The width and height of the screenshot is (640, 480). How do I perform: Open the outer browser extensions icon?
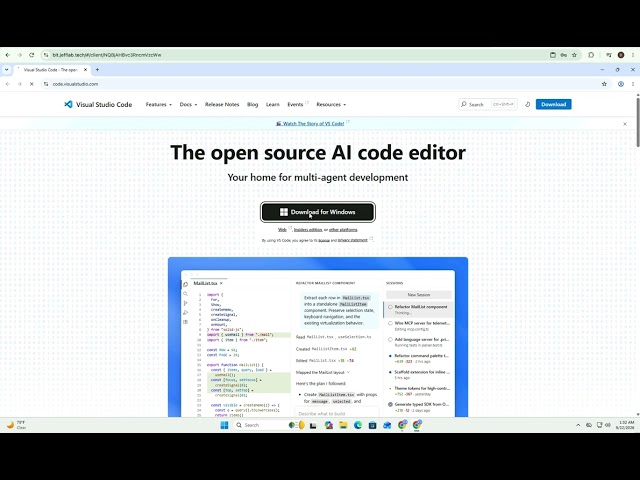pyautogui.click(x=591, y=55)
